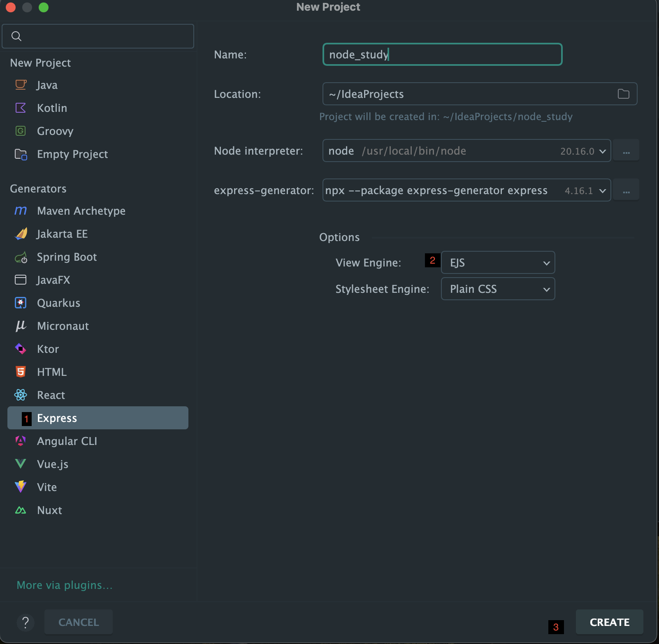659x644 pixels.
Task: Select Java project type
Action: click(x=98, y=85)
